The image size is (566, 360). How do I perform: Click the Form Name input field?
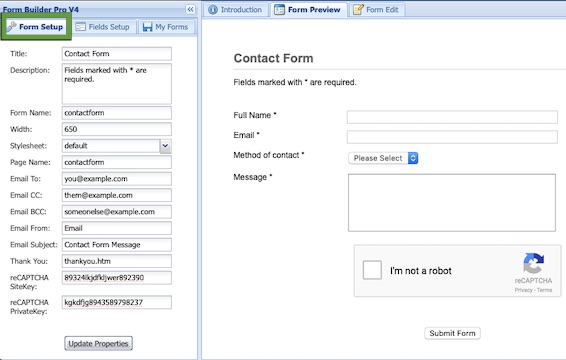click(117, 113)
